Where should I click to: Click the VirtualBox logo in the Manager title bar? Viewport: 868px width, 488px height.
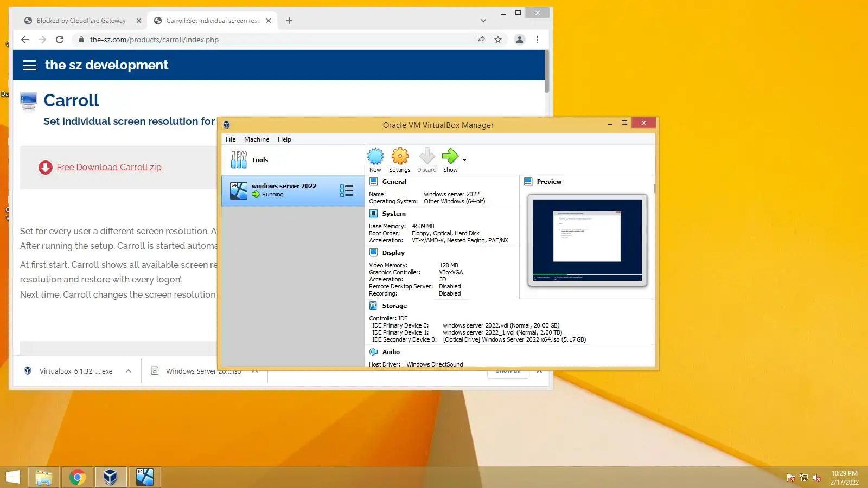227,125
